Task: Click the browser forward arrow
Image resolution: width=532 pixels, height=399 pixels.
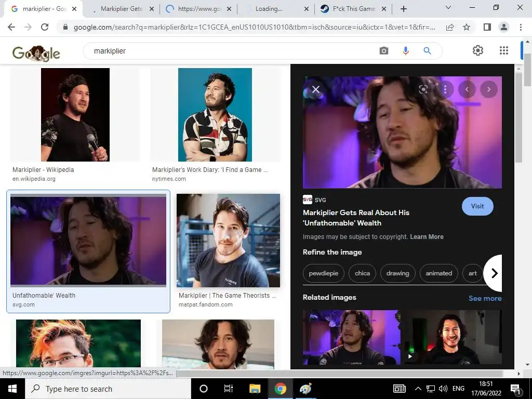Action: click(28, 27)
